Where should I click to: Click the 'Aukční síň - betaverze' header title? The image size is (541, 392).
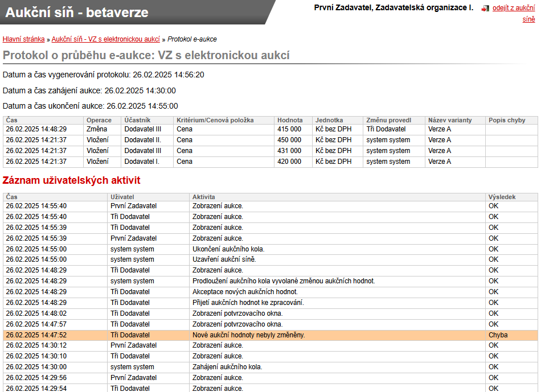[77, 13]
